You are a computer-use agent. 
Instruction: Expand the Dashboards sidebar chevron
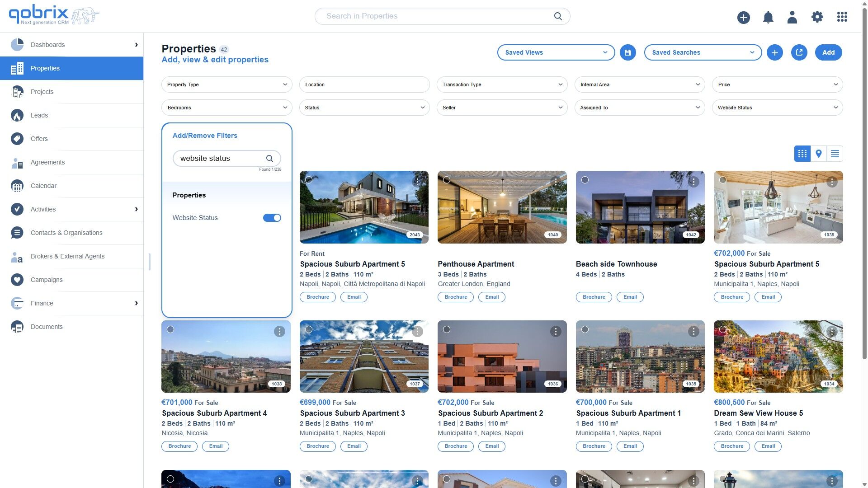click(x=136, y=45)
